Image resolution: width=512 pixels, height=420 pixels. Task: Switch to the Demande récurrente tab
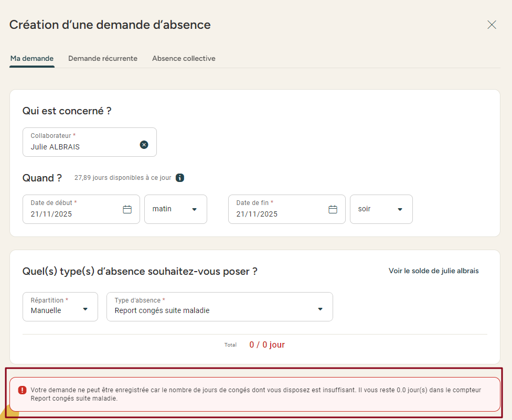click(103, 58)
